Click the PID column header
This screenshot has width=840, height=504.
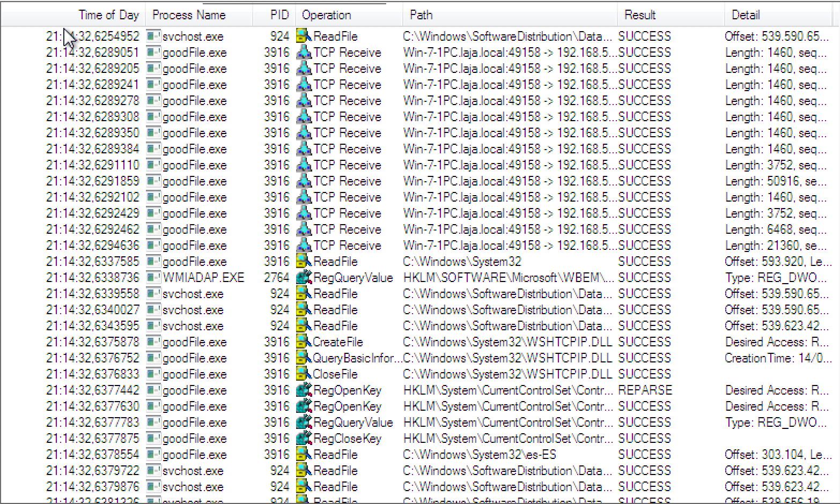[x=279, y=15]
